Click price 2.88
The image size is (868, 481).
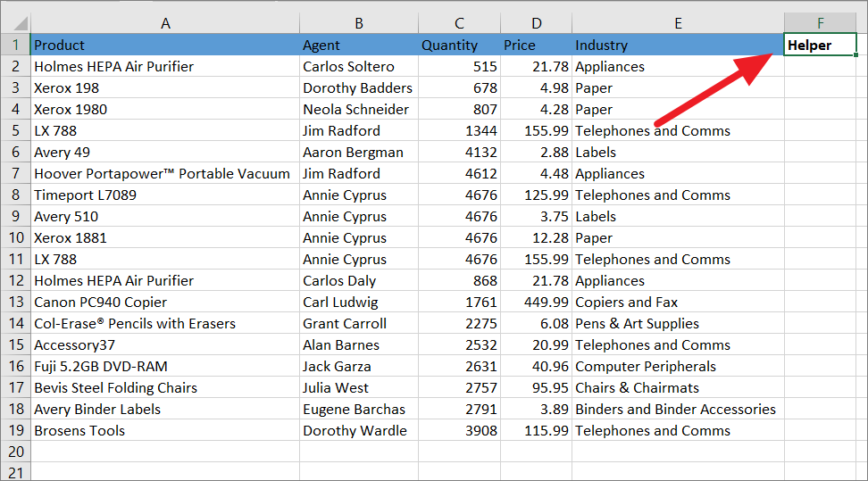[537, 152]
